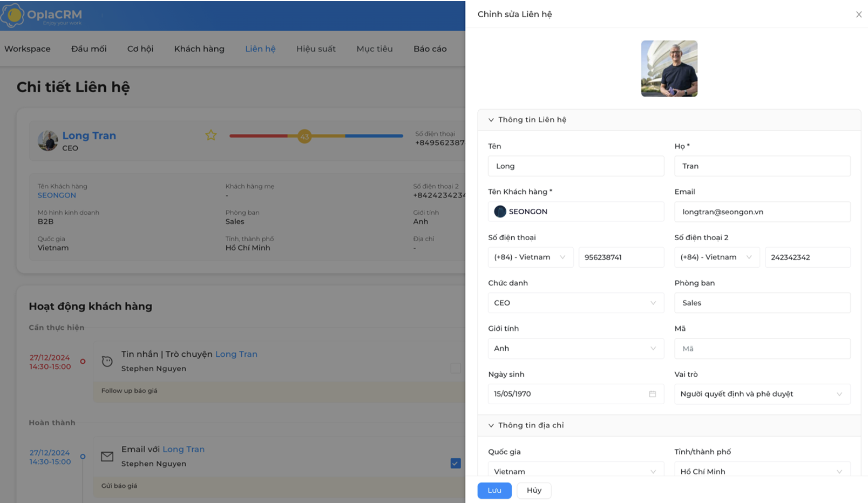Screen dimensions: 868x503
Task: Close the Chỉnh sửa Liên hệ panel
Action: [859, 15]
